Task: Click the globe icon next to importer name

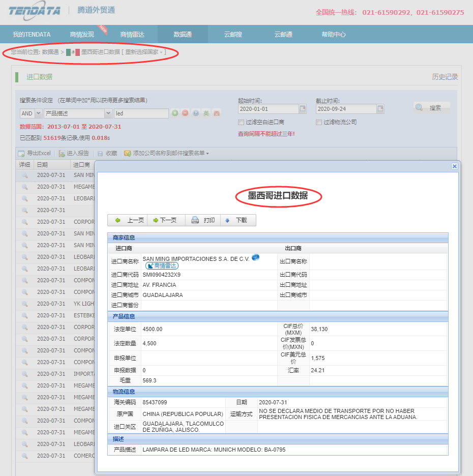Action: pos(255,258)
